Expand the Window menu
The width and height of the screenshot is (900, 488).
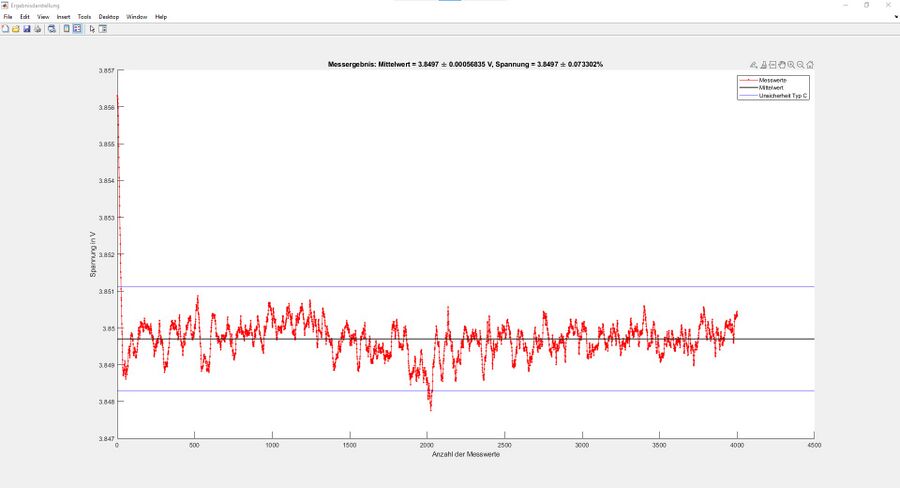[x=137, y=17]
